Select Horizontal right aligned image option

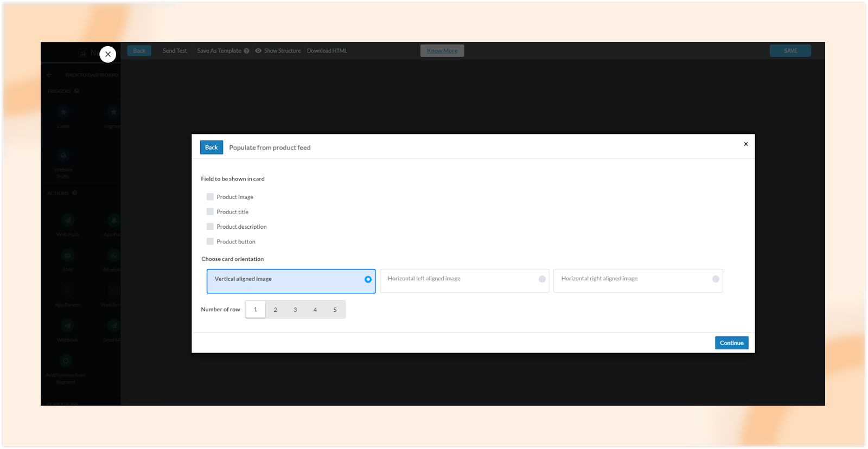click(638, 281)
